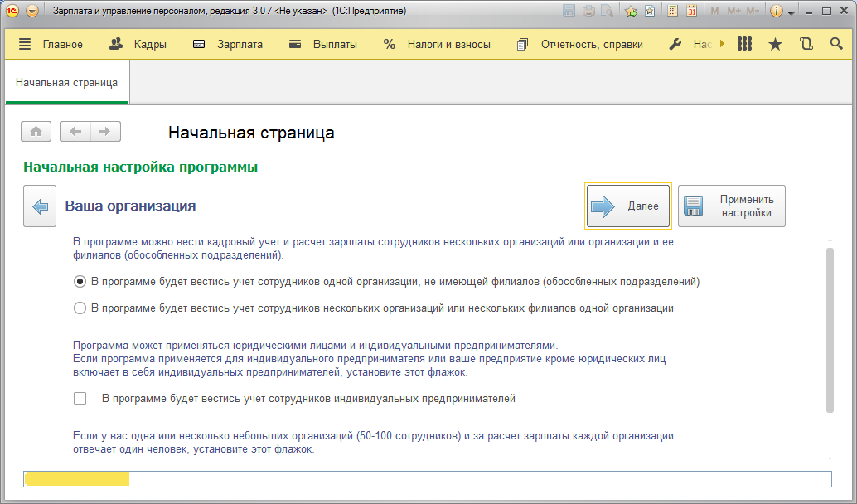Viewport: 857px width, 504px height.
Task: Enable individual entrepreneurs employees accounting checkbox
Action: pyautogui.click(x=80, y=399)
